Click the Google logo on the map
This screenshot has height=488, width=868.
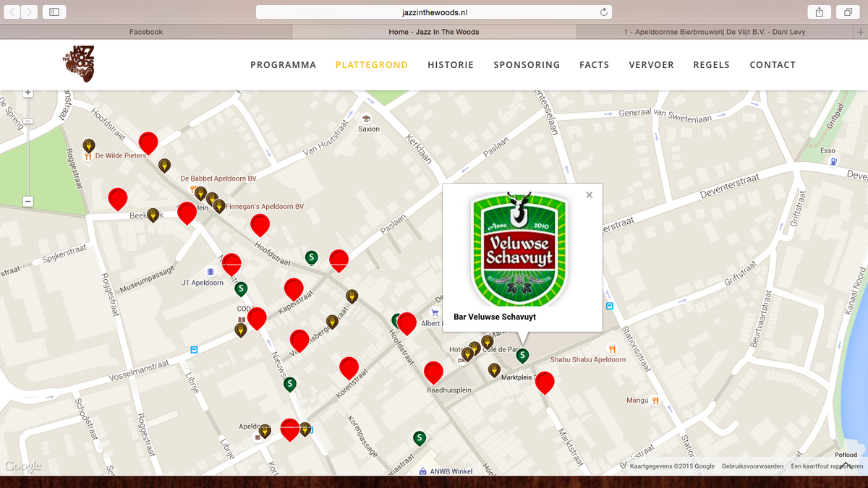23,466
